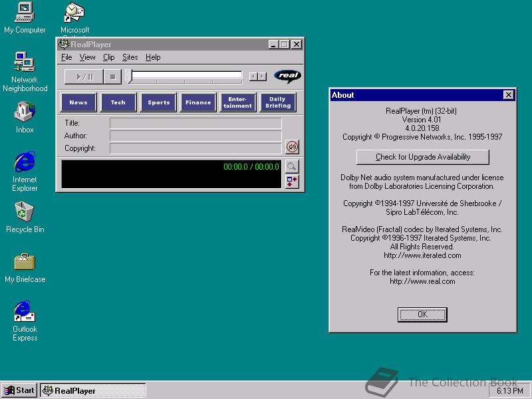532x399 pixels.
Task: Click the 6:13 PM taskbar clock
Action: point(509,391)
